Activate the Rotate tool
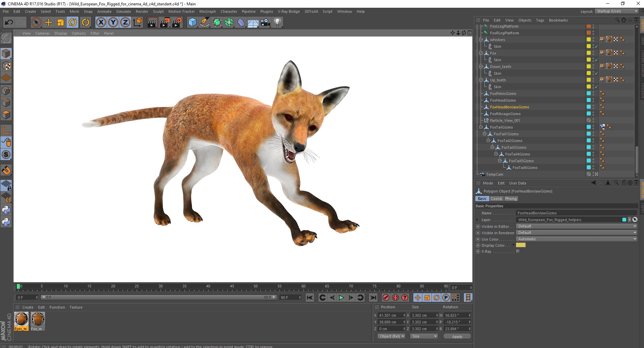 click(x=73, y=23)
